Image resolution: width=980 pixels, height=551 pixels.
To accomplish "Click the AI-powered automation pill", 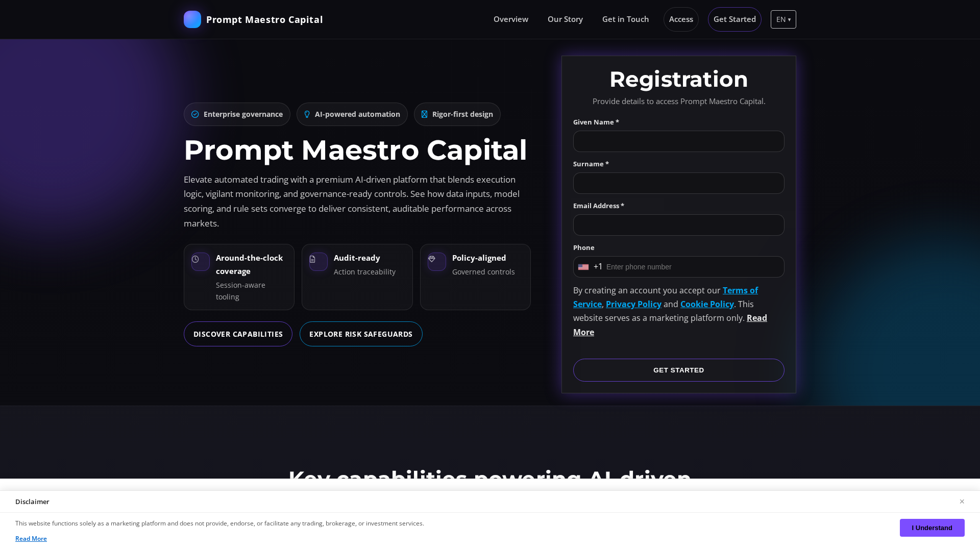I will point(352,114).
